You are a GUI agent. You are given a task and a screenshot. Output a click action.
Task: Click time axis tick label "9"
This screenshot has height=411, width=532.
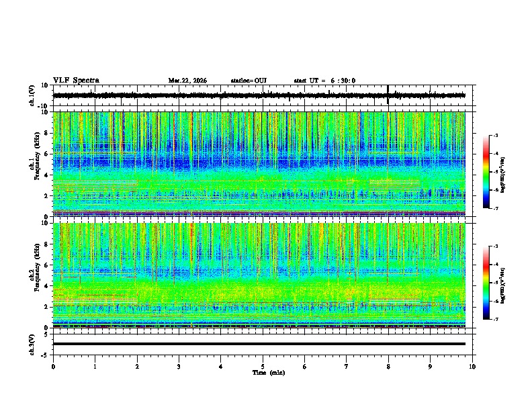tap(430, 367)
